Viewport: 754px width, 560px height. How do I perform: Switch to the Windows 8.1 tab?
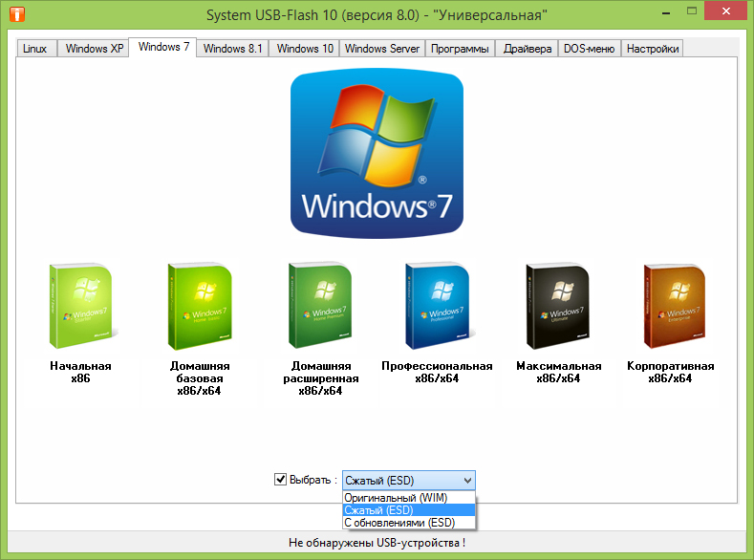click(233, 49)
